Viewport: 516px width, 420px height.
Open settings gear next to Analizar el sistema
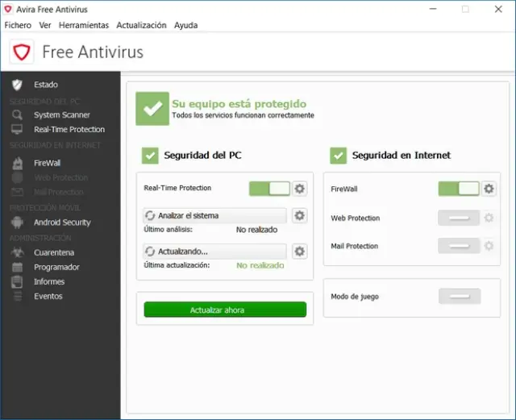(300, 215)
